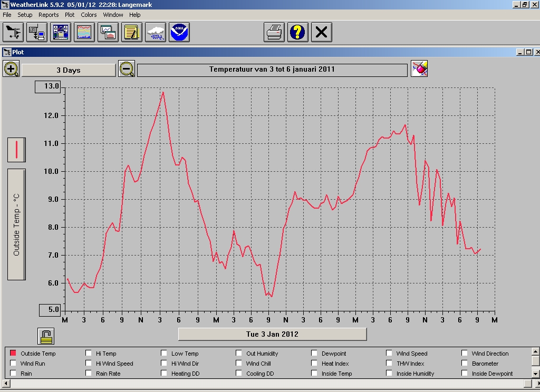This screenshot has width=540, height=392.
Task: Open the Window menu
Action: pos(113,15)
